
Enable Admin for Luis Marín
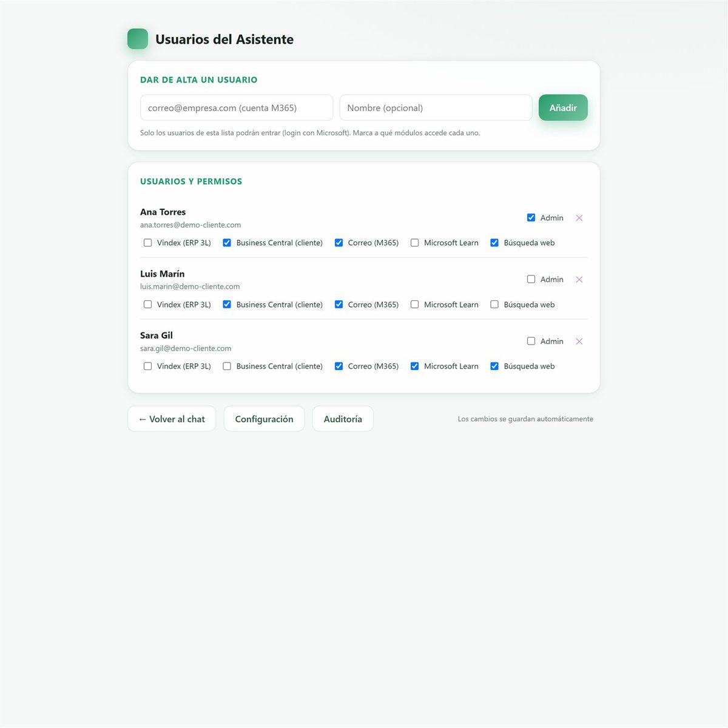click(x=531, y=280)
